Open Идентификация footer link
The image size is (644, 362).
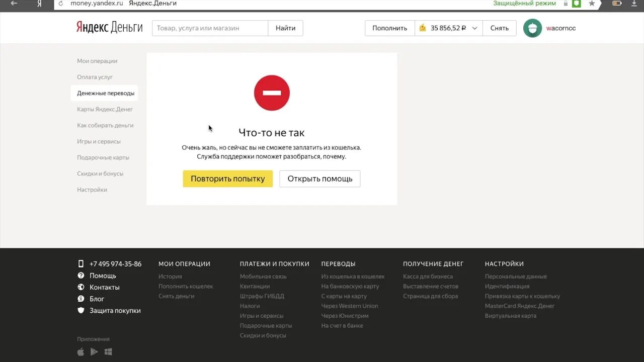[x=507, y=286]
